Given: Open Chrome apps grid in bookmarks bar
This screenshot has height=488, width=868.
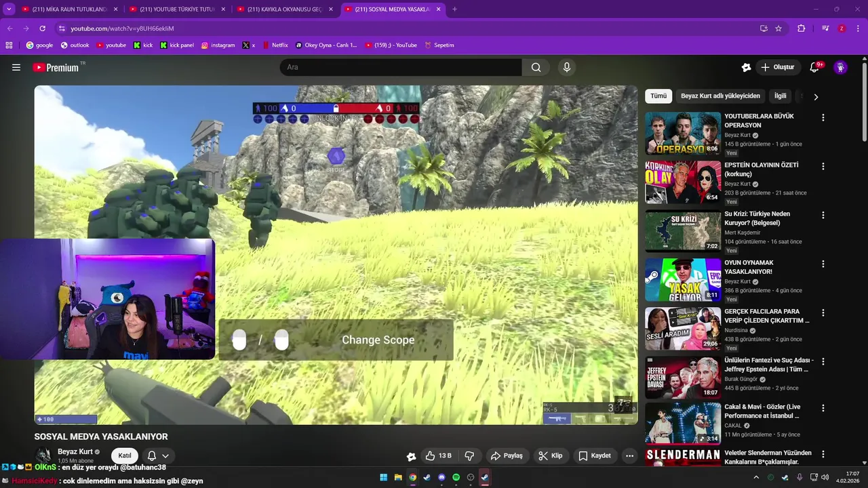Looking at the screenshot, I should (9, 45).
